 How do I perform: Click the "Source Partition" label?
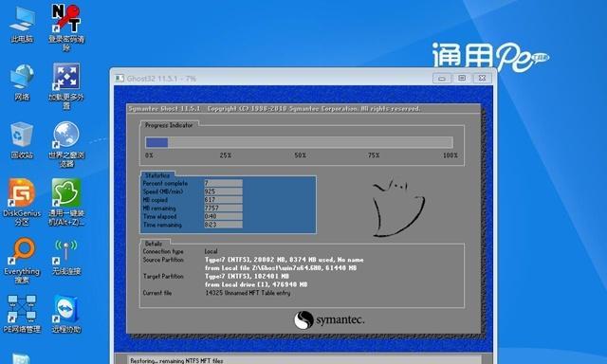pyautogui.click(x=163, y=260)
